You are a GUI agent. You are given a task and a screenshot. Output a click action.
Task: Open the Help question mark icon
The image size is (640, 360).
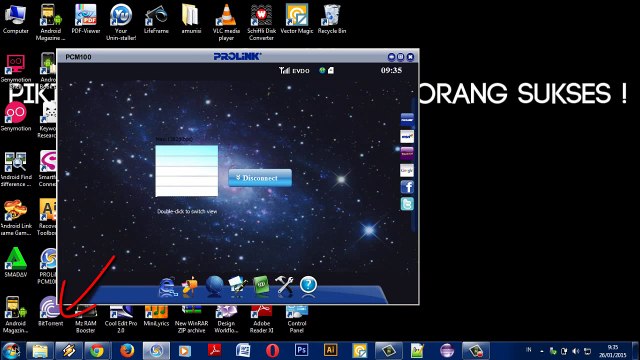pos(308,284)
